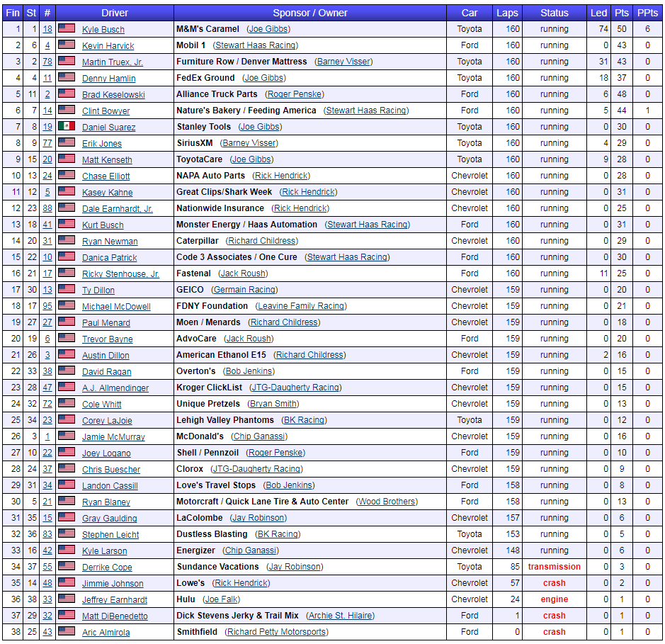Screen dimensions: 665x644
Task: Click the flag icon next to Aric Almirola
Action: pyautogui.click(x=67, y=631)
